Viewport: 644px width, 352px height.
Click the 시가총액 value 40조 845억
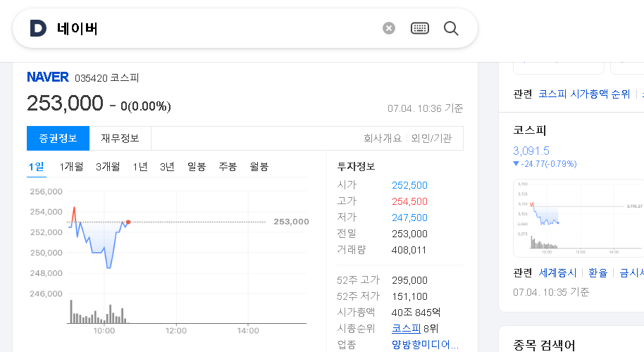(x=416, y=313)
